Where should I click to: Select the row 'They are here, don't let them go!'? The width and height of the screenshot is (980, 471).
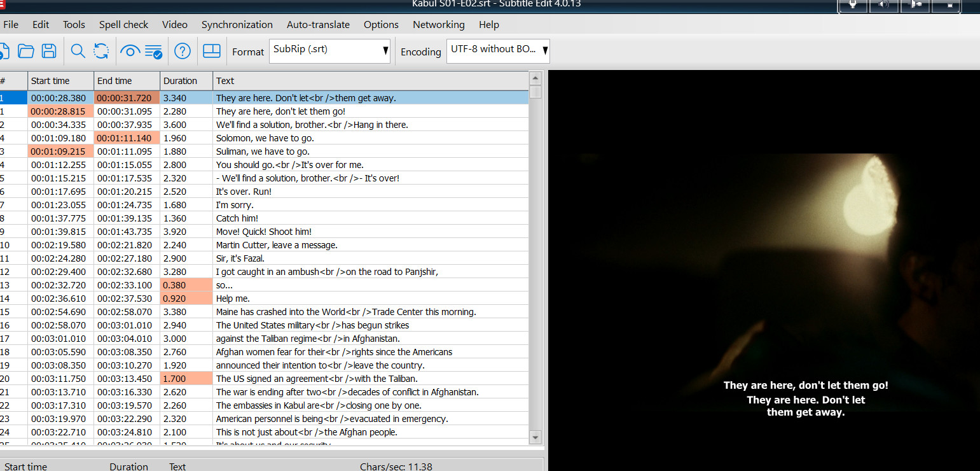265,111
